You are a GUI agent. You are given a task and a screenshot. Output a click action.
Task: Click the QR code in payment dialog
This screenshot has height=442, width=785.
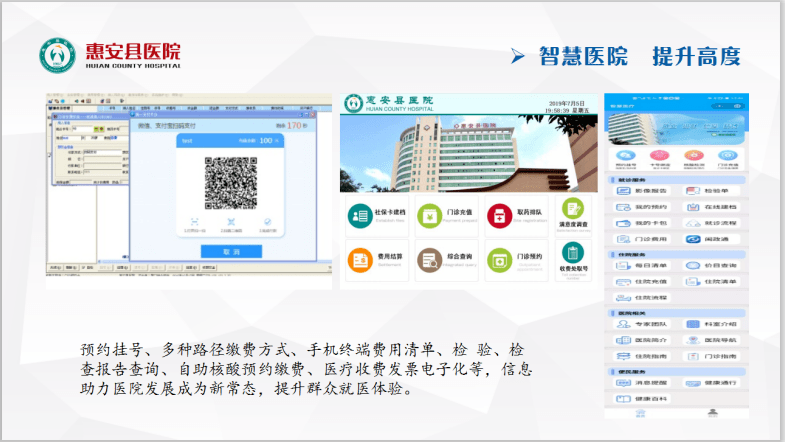231,183
